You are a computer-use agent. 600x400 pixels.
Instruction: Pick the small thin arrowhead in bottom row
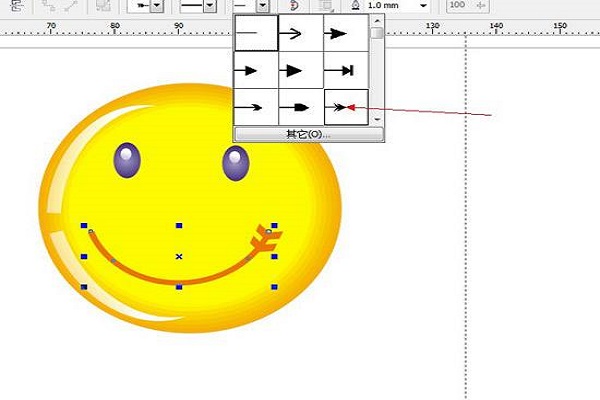pyautogui.click(x=255, y=106)
